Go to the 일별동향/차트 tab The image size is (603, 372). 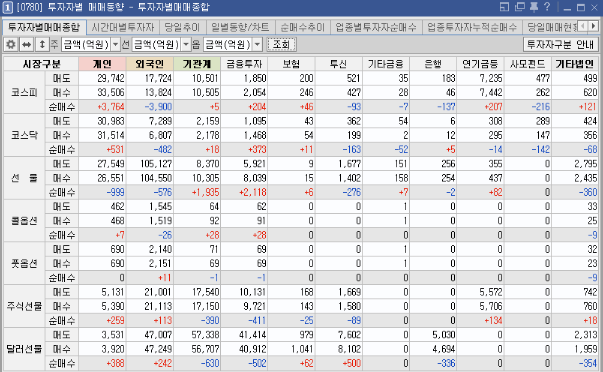[x=240, y=27]
